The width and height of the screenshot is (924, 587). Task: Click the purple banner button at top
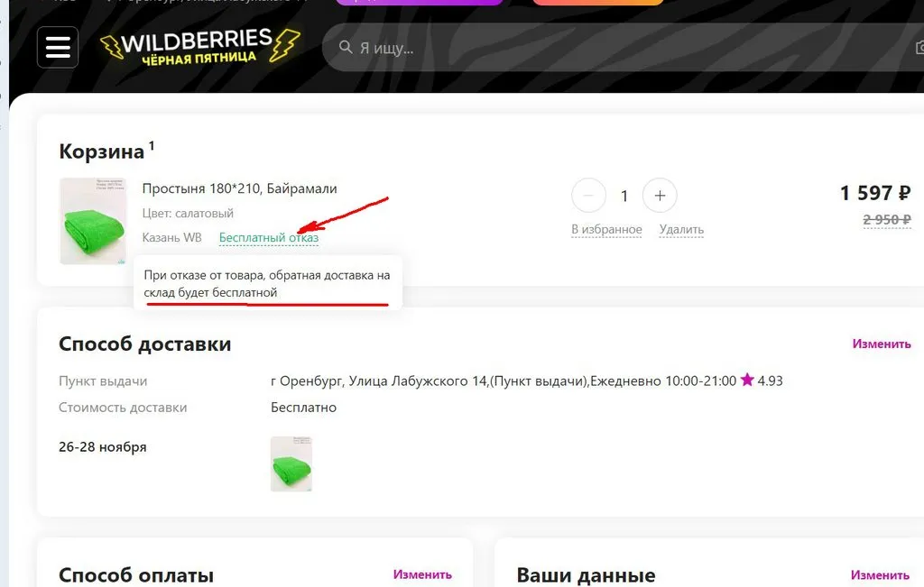pos(419,2)
